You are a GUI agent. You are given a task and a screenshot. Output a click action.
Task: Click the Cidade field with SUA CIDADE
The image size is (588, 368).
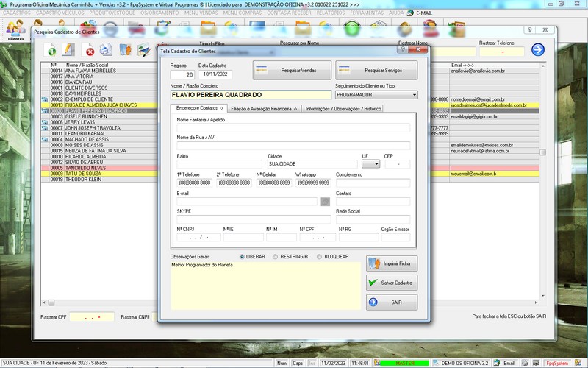coord(312,164)
